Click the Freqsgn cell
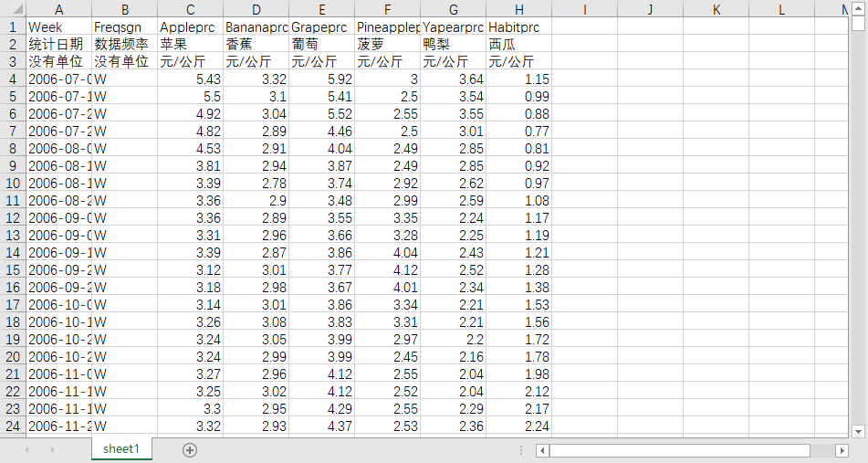This screenshot has height=463, width=868. 124,26
